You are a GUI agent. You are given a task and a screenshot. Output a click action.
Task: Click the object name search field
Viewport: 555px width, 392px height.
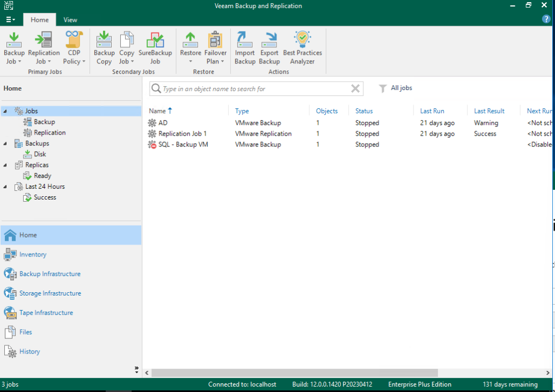click(x=255, y=88)
